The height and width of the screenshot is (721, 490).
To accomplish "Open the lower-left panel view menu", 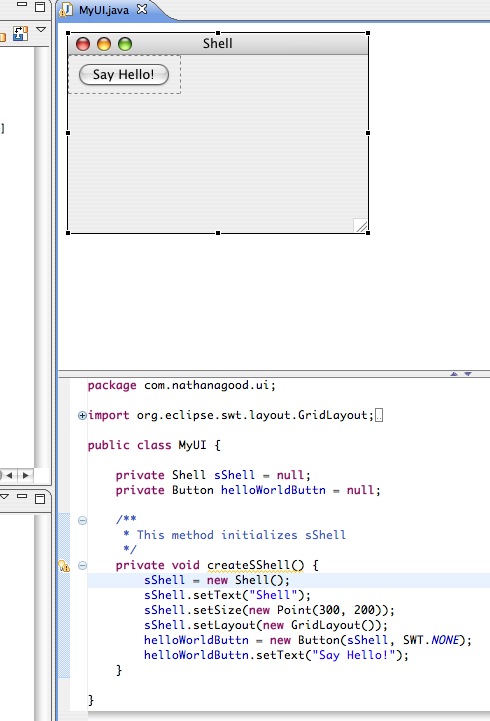I will tap(4, 497).
